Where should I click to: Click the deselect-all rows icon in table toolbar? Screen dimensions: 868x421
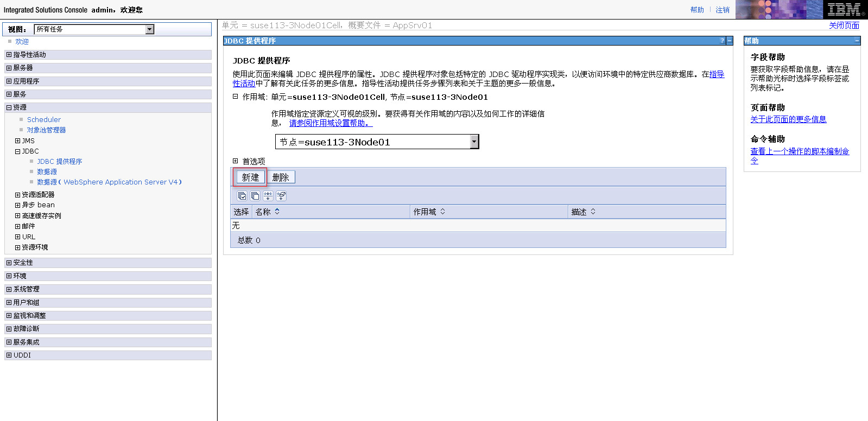point(255,196)
